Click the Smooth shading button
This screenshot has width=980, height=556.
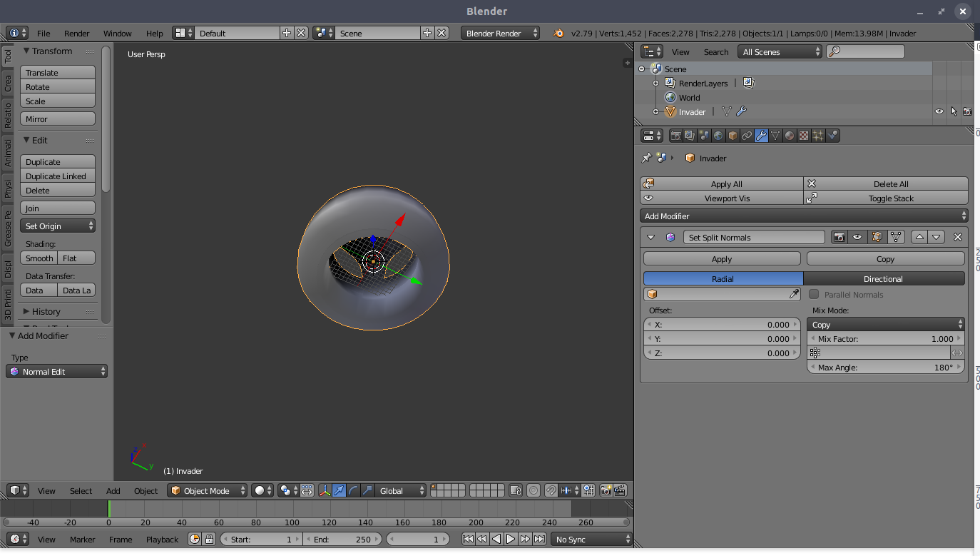[x=39, y=258]
